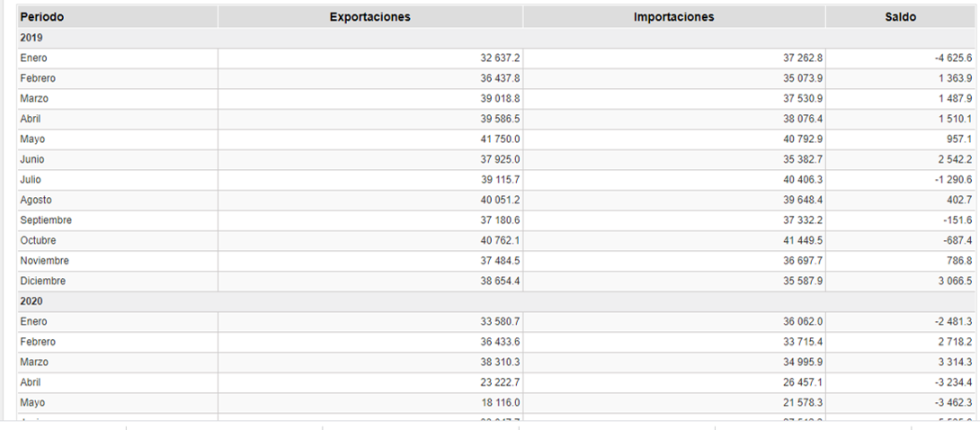Select the Septiembre row label
This screenshot has height=430, width=980.
coord(46,220)
